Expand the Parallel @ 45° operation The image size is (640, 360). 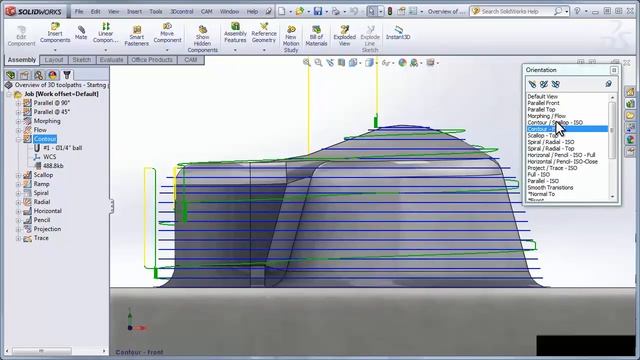(x=18, y=112)
